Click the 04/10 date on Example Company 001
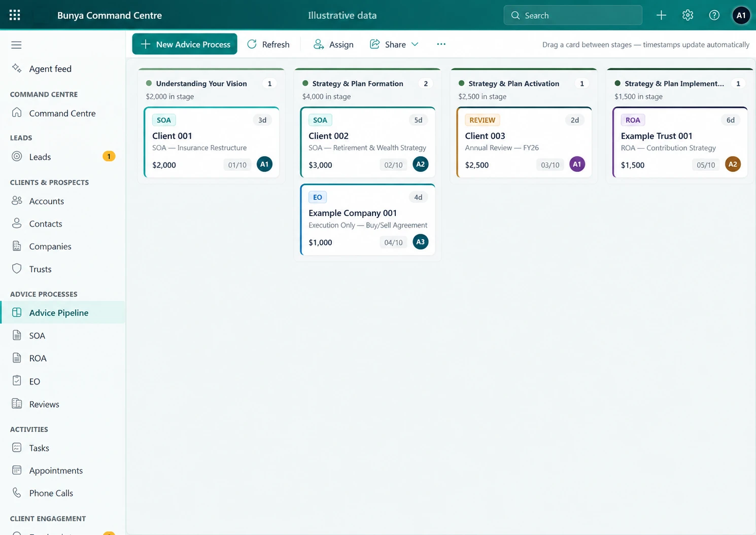756x535 pixels. click(x=393, y=242)
